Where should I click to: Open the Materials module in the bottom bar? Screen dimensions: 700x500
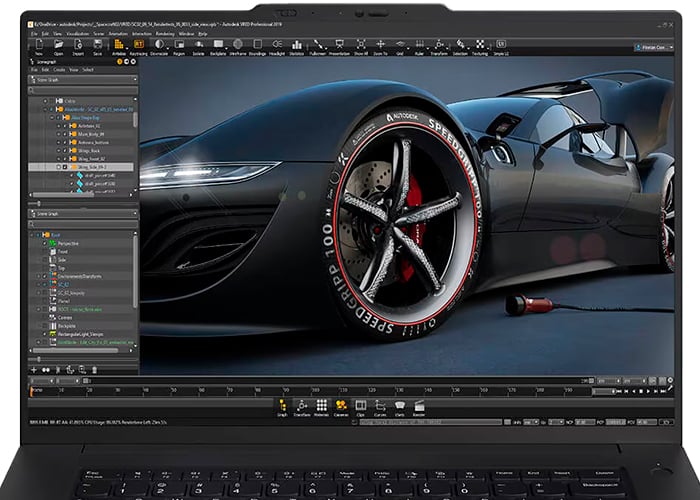[322, 406]
